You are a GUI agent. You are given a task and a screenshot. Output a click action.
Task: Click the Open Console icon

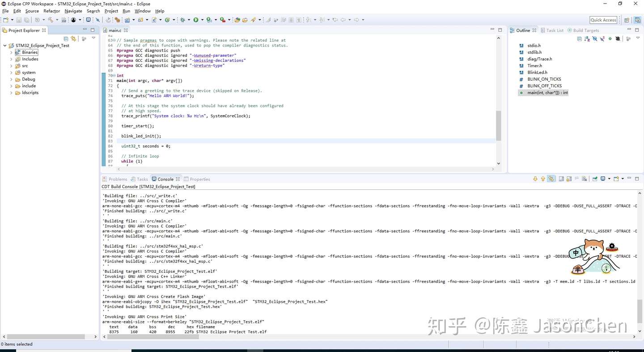coord(616,179)
